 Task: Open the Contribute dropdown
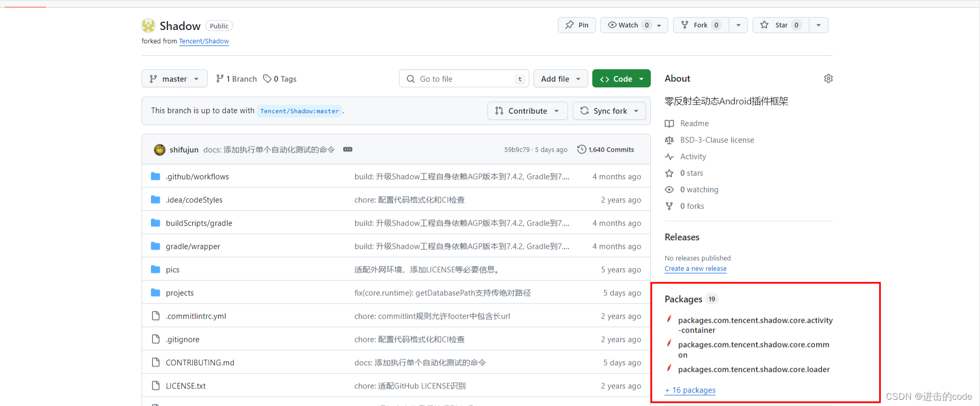527,111
